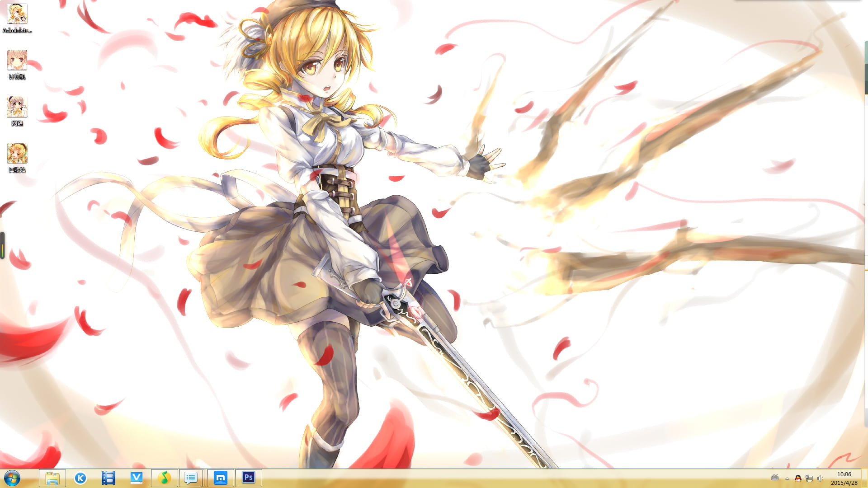Select the 计算机 (Computer) desktop icon
868x488 pixels.
[x=17, y=61]
